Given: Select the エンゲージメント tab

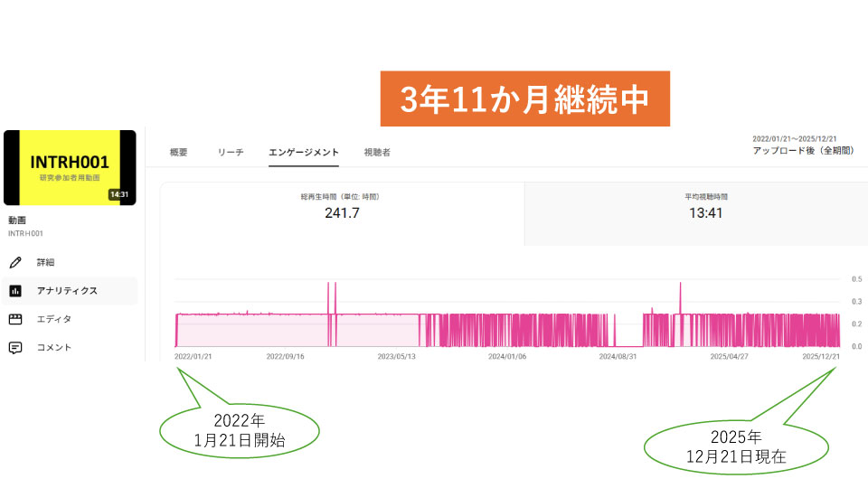Looking at the screenshot, I should [x=304, y=153].
